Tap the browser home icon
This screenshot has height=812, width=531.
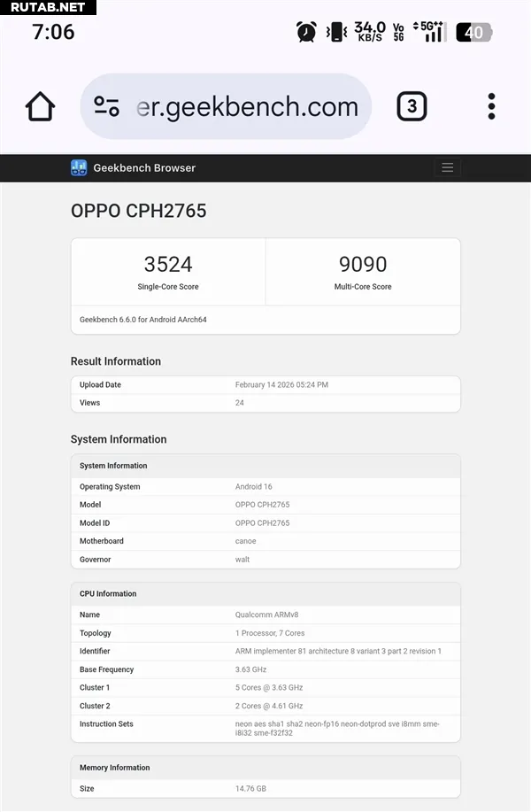tap(41, 106)
